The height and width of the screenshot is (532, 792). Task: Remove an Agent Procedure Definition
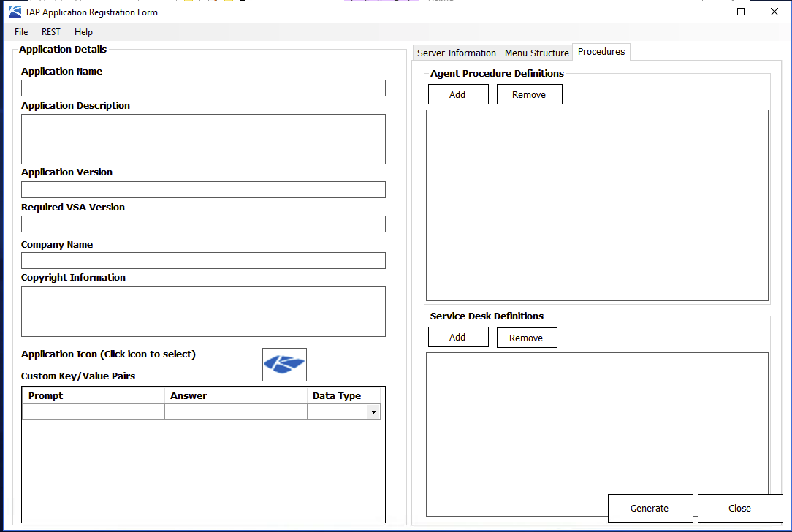(x=530, y=94)
